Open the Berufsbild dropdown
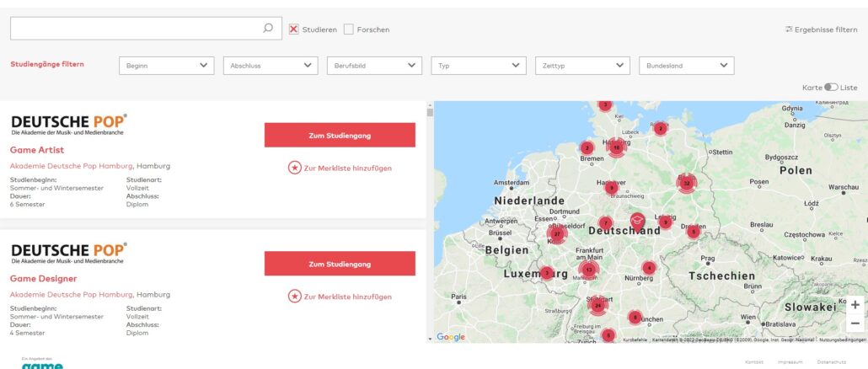This screenshot has width=868, height=369. 374,65
